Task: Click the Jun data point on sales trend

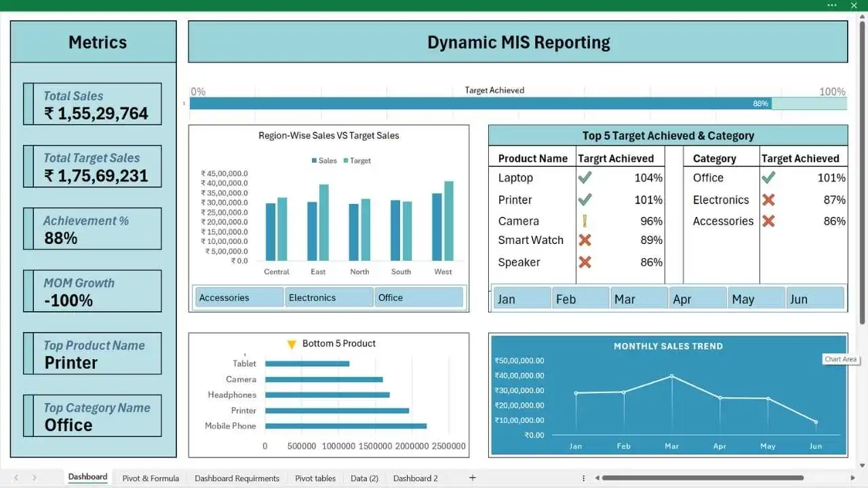Action: (x=816, y=422)
